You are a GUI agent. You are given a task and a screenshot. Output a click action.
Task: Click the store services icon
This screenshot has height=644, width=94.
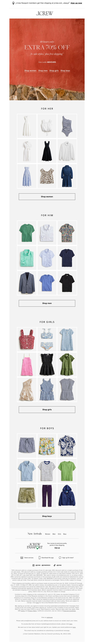[22, 557]
